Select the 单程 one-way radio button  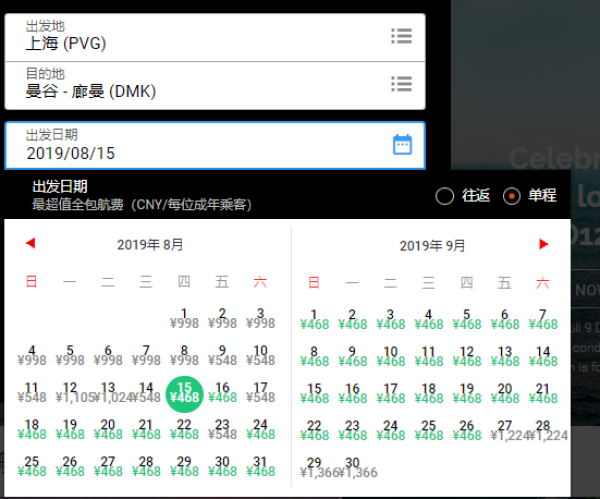click(512, 196)
